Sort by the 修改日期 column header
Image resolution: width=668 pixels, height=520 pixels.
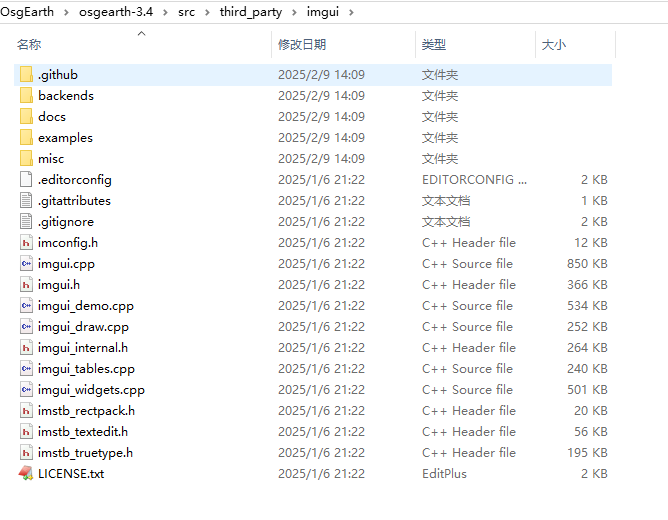pyautogui.click(x=301, y=45)
